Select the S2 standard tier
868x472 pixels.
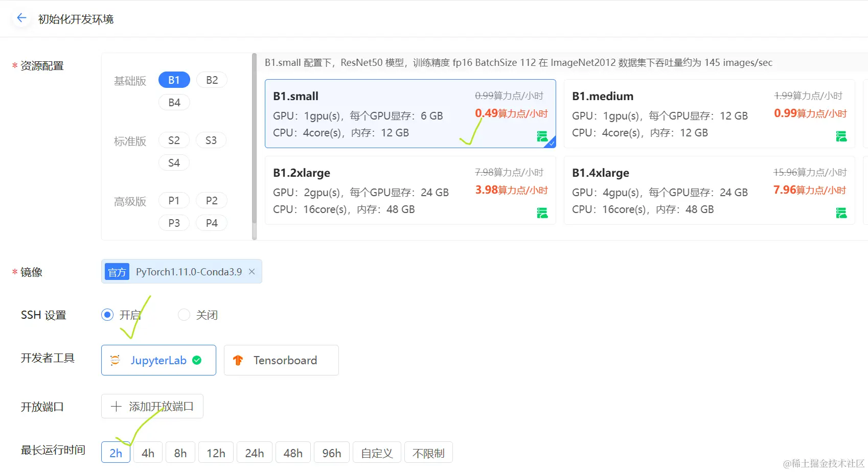pos(174,140)
